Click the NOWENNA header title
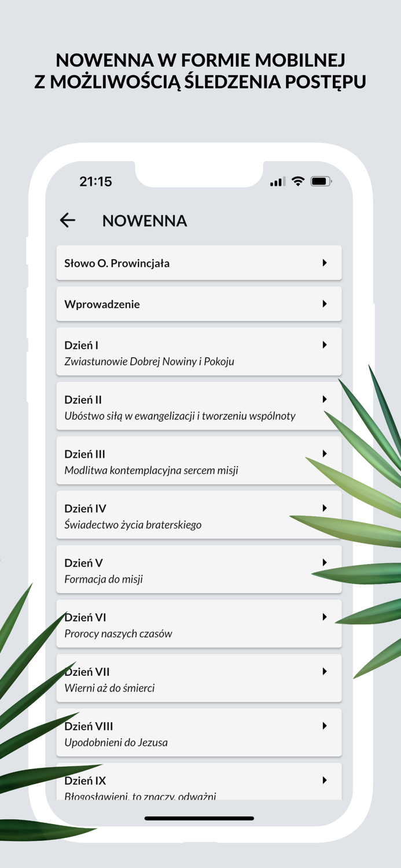 click(x=145, y=220)
